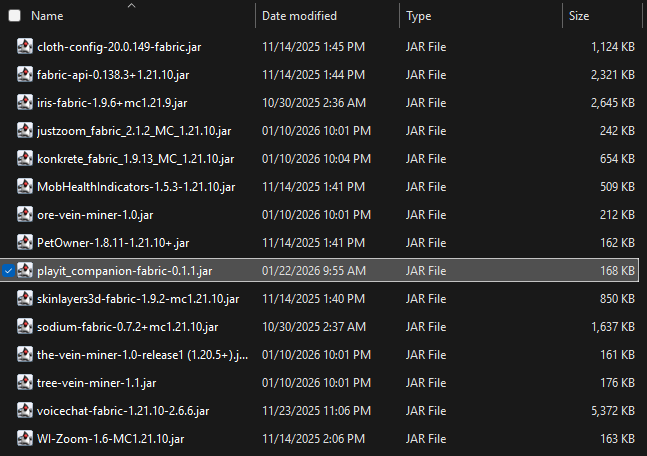The image size is (647, 456).
Task: Click the 11/14/2025 1:45 PM date
Action: coord(314,47)
